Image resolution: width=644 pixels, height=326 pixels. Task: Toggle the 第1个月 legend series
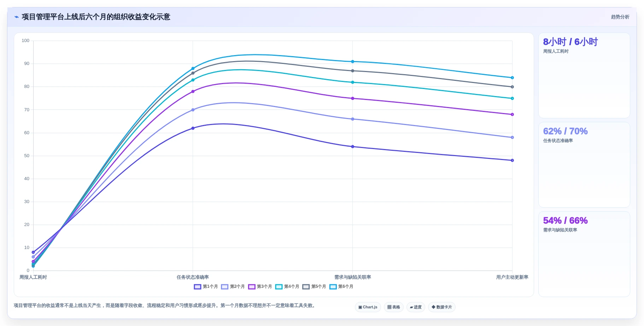coord(206,286)
